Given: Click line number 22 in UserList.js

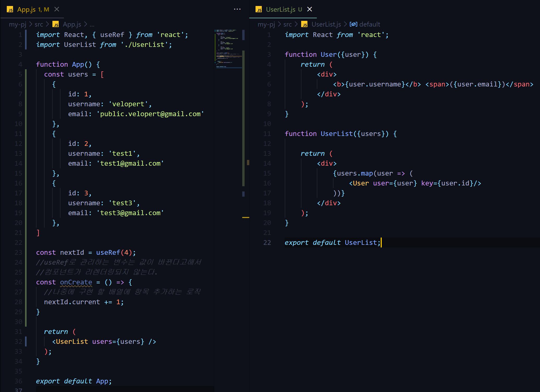Looking at the screenshot, I should pos(267,243).
